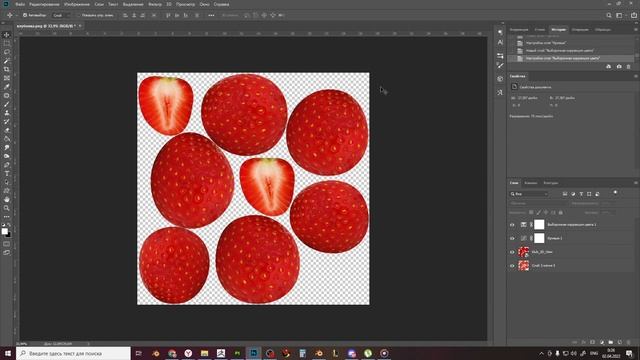The height and width of the screenshot is (360, 640).
Task: Toggle Quick Mask mode icon
Action: tap(7, 244)
